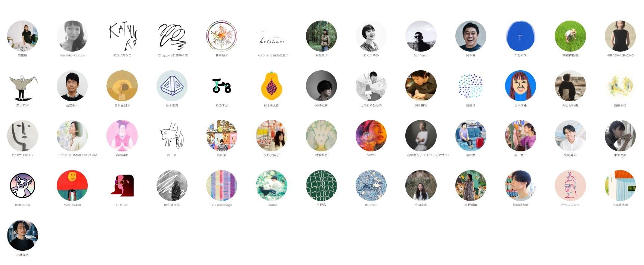Click the Futaba. name label

(272, 205)
